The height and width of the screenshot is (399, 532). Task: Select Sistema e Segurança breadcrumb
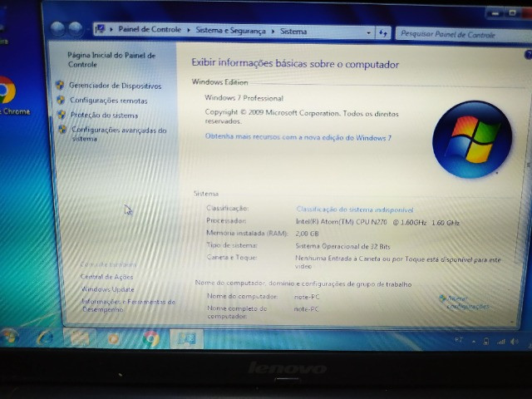[x=230, y=31]
